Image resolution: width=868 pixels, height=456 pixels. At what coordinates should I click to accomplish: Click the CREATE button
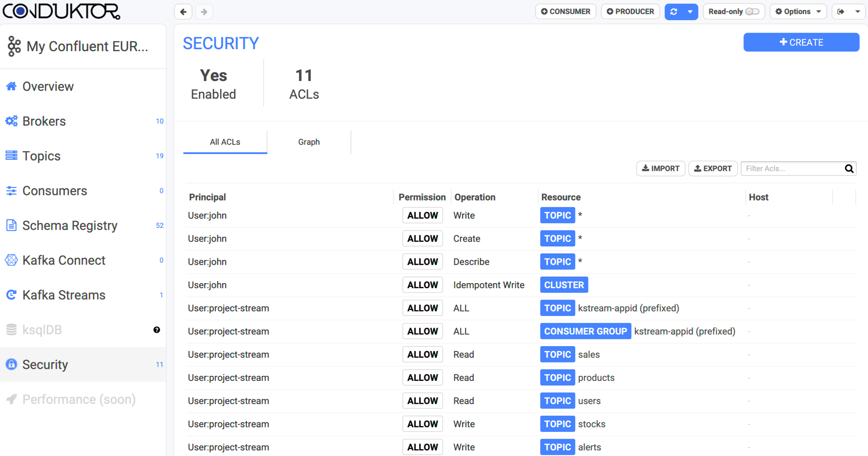pyautogui.click(x=801, y=42)
